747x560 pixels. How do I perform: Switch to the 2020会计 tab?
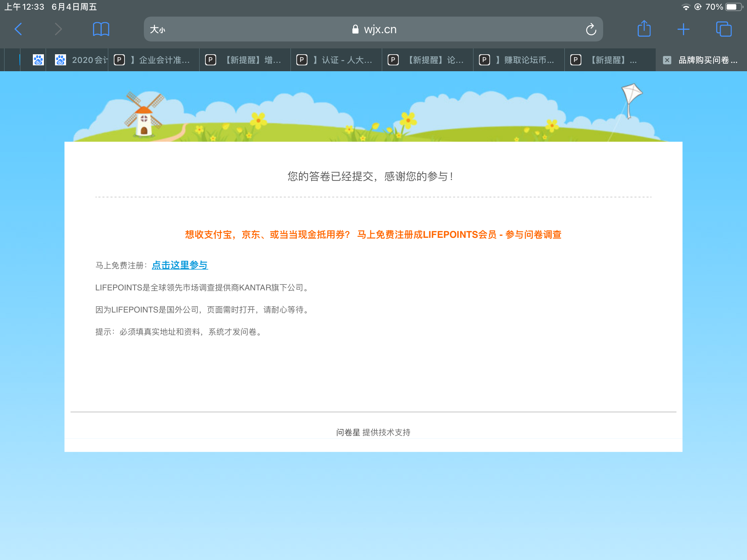pos(82,60)
